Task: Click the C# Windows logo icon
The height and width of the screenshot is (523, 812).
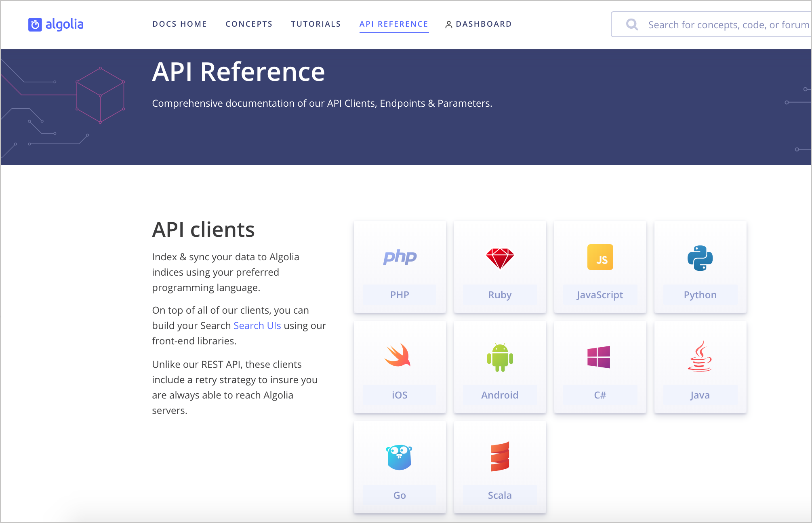Action: [599, 357]
